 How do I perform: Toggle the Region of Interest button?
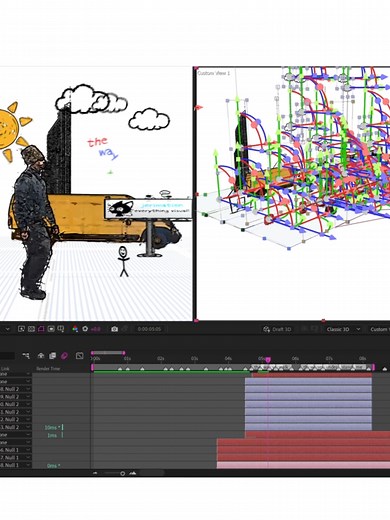tap(51, 329)
